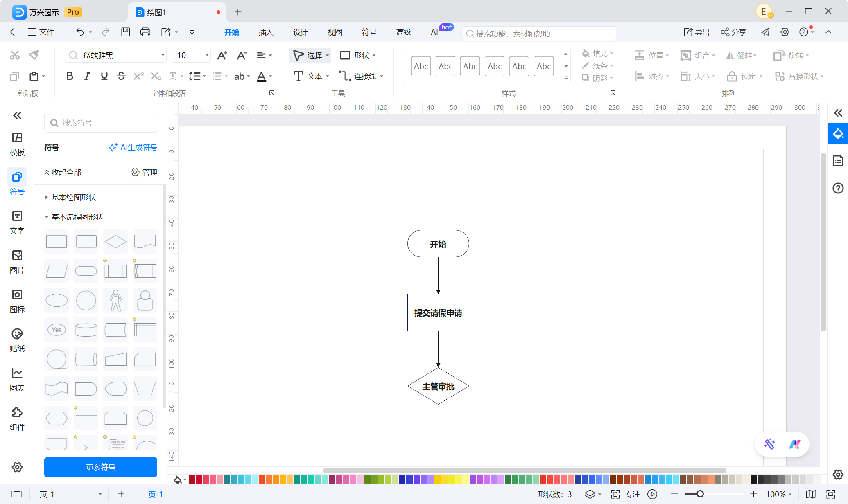The height and width of the screenshot is (504, 848).
Task: Switch to the 视图 ribbon tab
Action: (x=335, y=32)
